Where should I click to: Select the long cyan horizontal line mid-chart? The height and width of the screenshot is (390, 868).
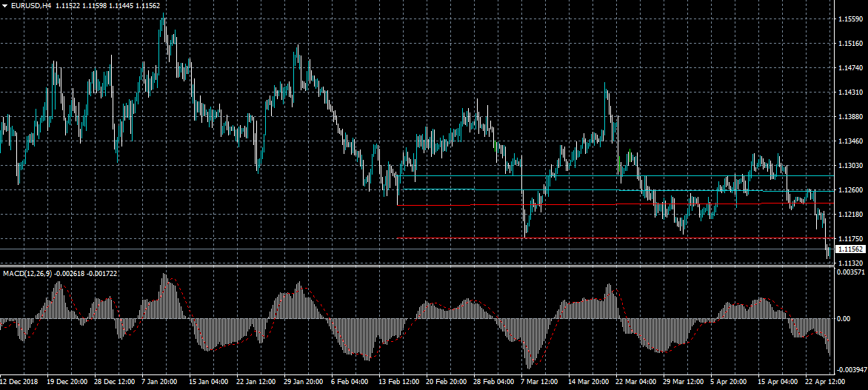point(544,190)
